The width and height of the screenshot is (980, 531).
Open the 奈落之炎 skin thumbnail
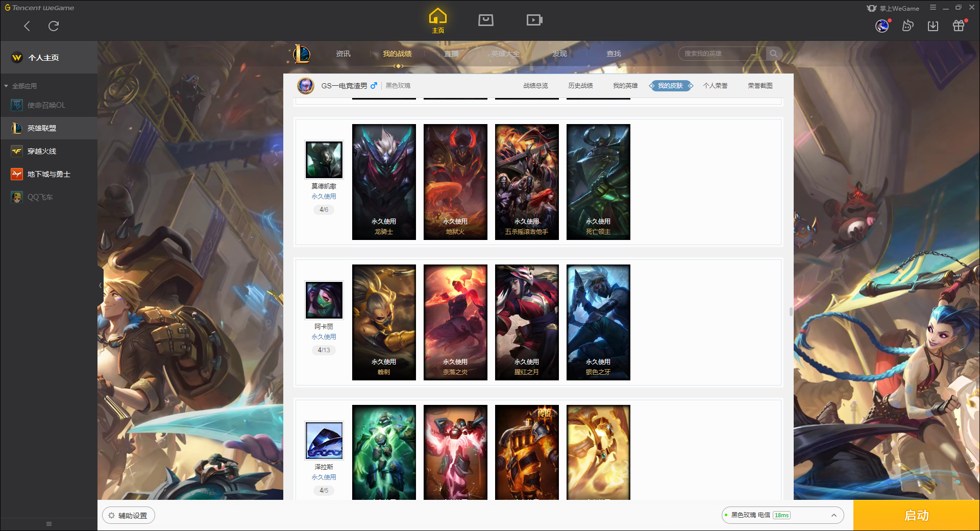click(455, 322)
